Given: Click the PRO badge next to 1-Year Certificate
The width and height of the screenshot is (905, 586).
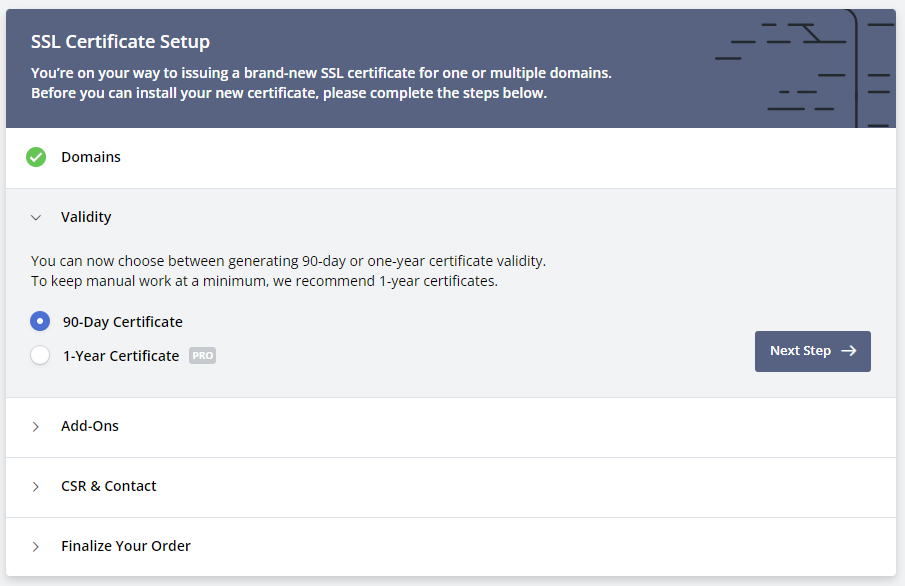Looking at the screenshot, I should tap(203, 355).
